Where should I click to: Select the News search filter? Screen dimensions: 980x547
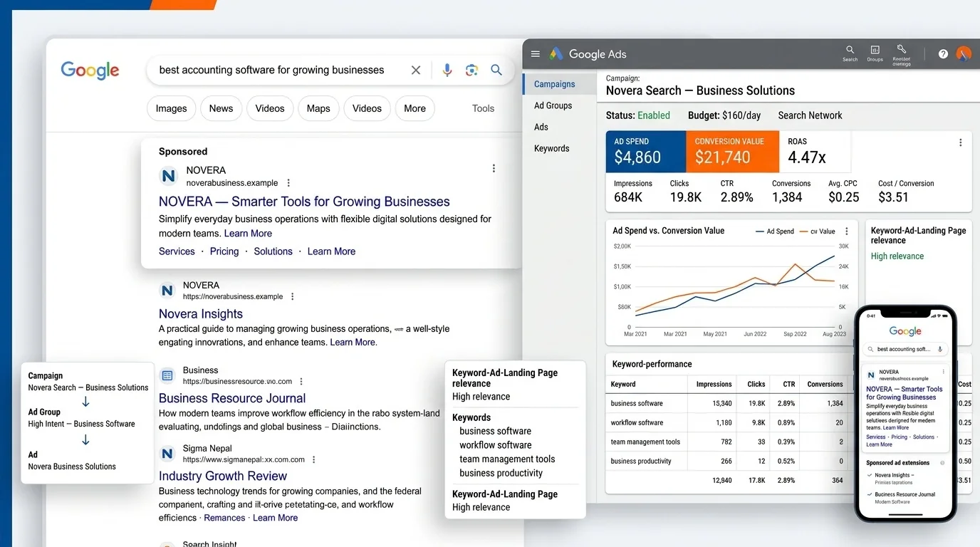coord(221,108)
